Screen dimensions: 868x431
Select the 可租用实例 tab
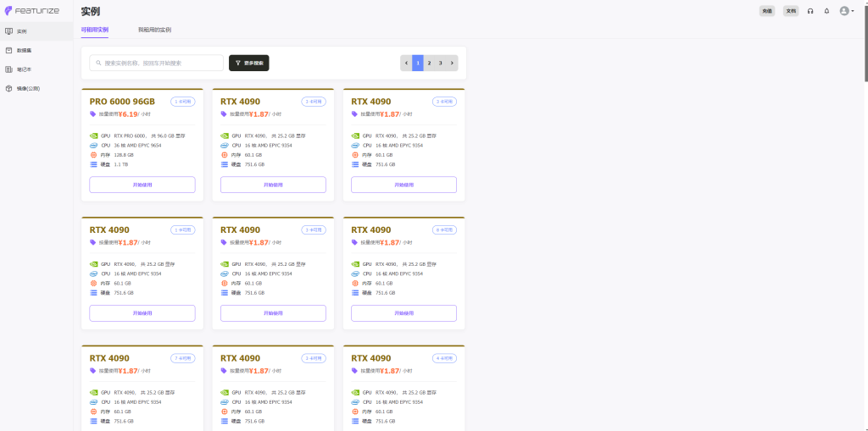click(95, 30)
